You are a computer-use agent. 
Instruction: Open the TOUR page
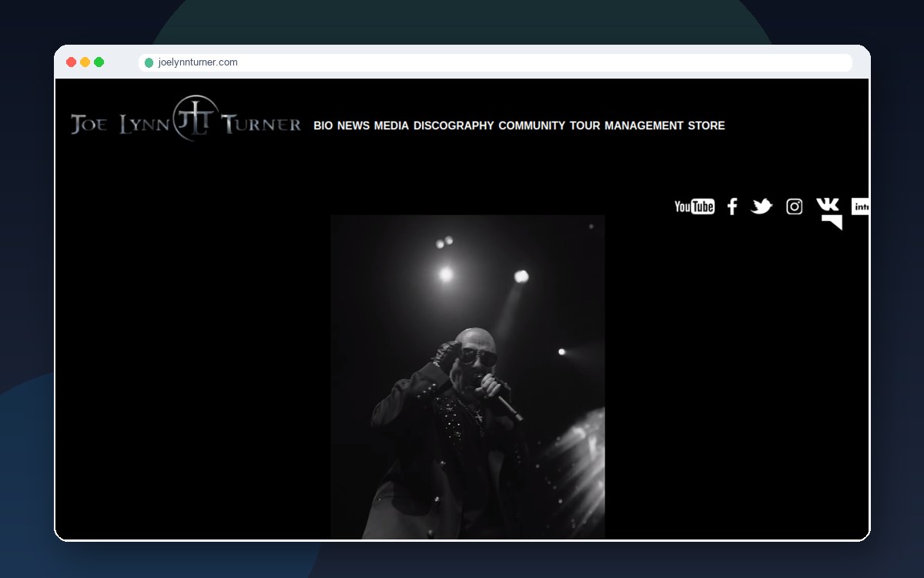pos(585,126)
